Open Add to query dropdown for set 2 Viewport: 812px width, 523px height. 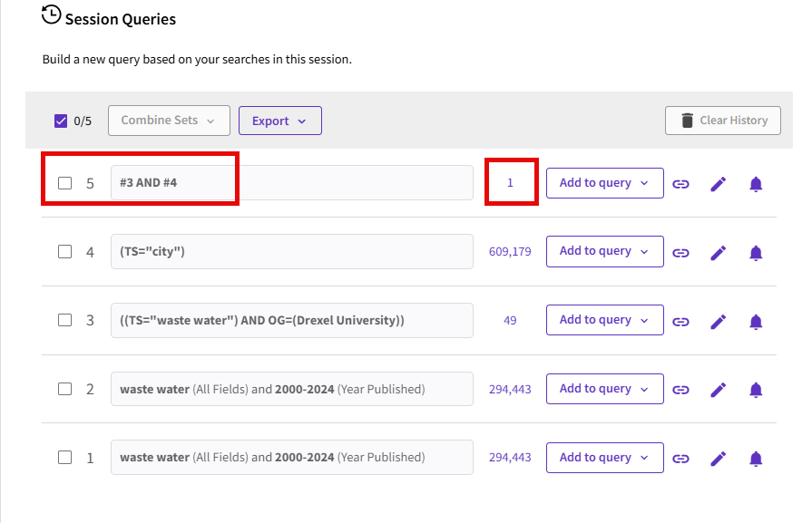click(604, 389)
